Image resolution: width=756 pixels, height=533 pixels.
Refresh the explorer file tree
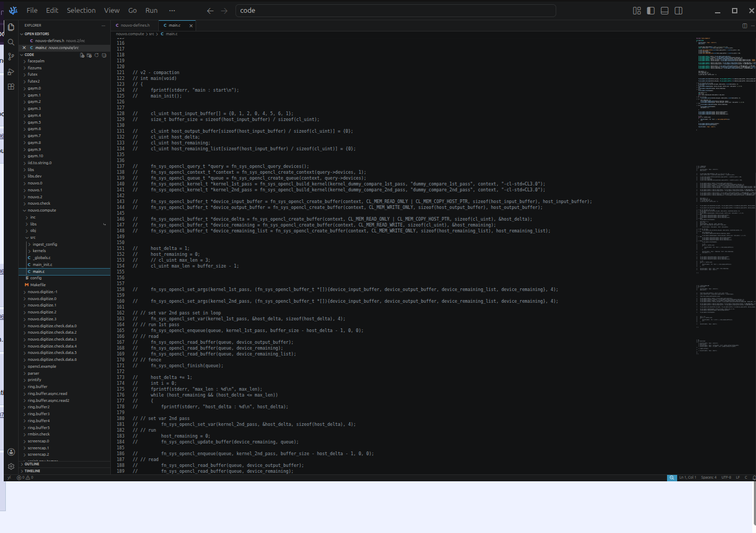pos(96,55)
